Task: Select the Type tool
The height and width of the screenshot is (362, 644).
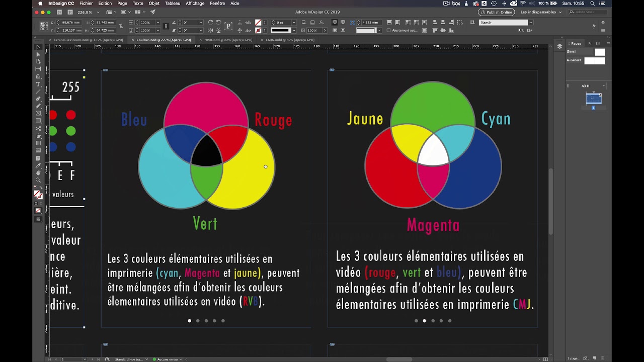Action: [x=38, y=84]
